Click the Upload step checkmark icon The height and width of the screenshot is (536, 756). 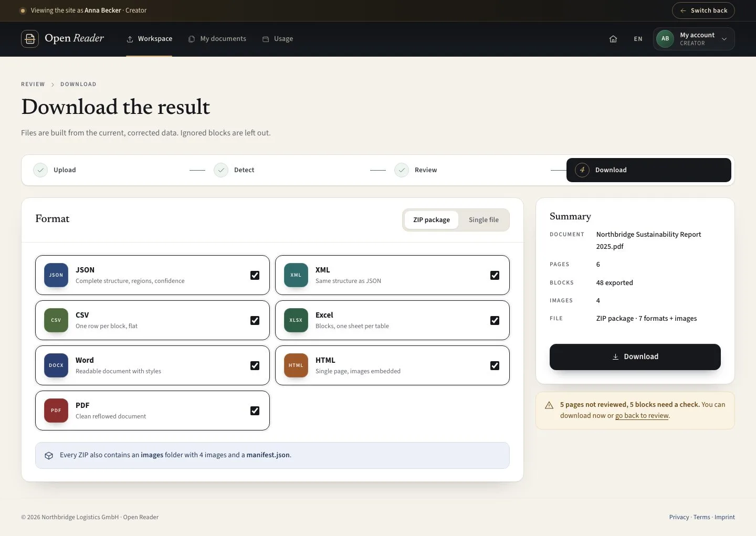click(x=40, y=170)
